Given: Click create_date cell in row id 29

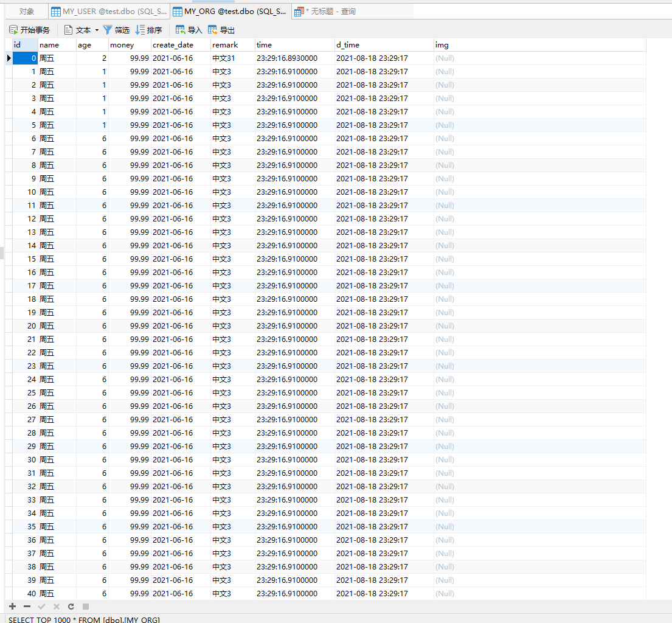Looking at the screenshot, I should (181, 447).
